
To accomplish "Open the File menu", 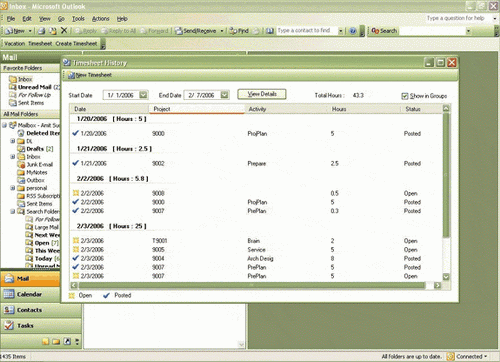I will (11, 19).
